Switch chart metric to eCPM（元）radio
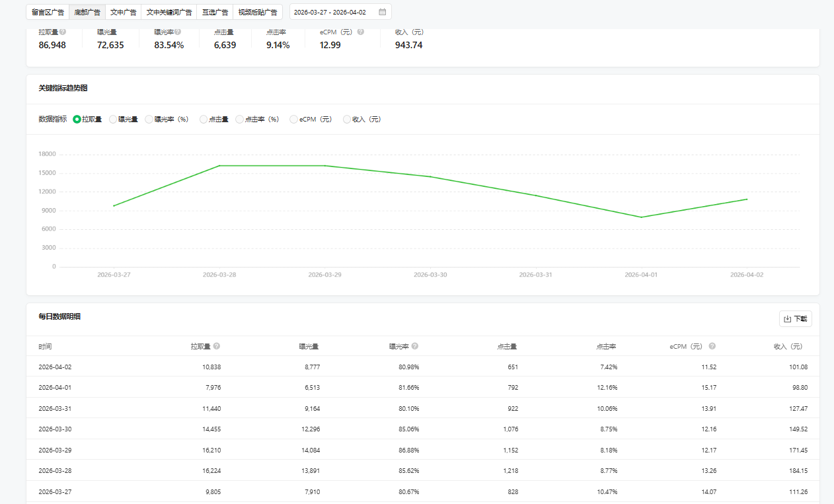 (x=294, y=120)
